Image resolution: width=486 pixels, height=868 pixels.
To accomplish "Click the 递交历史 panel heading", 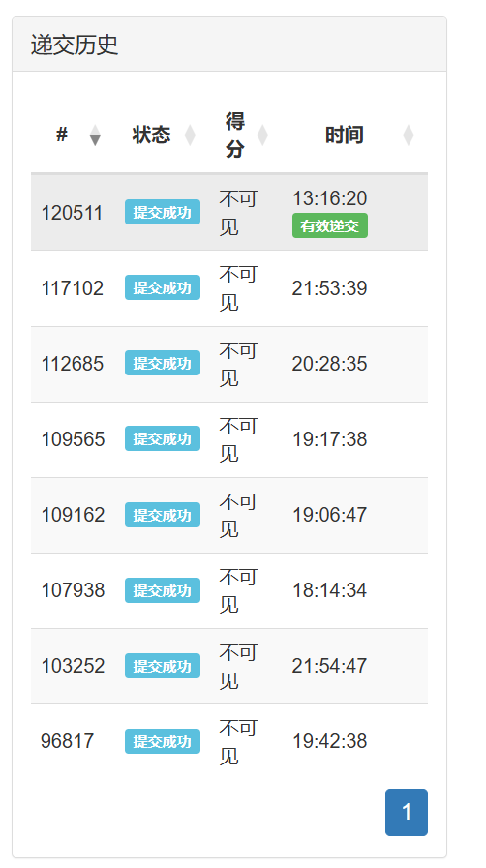I will point(75,45).
